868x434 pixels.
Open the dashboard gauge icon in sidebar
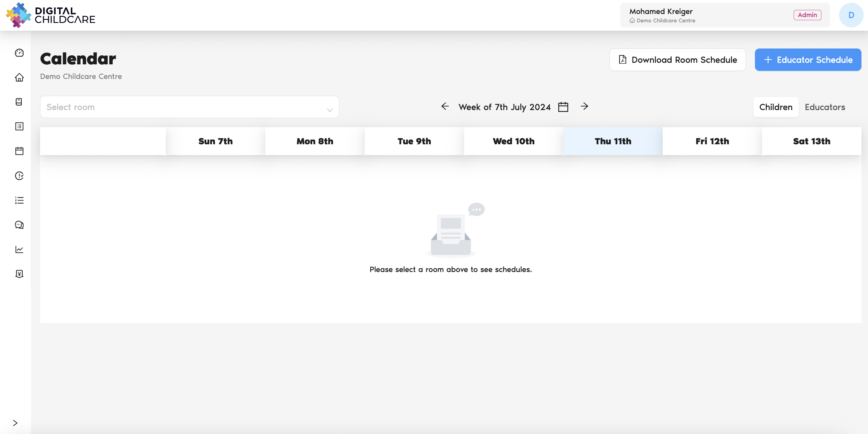(x=19, y=53)
